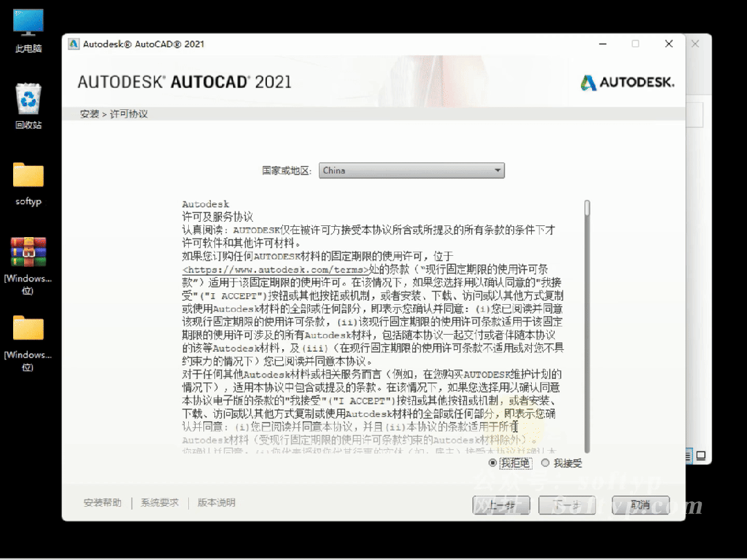The image size is (747, 560).
Task: Select the 我拒绝 radio button
Action: pos(492,463)
